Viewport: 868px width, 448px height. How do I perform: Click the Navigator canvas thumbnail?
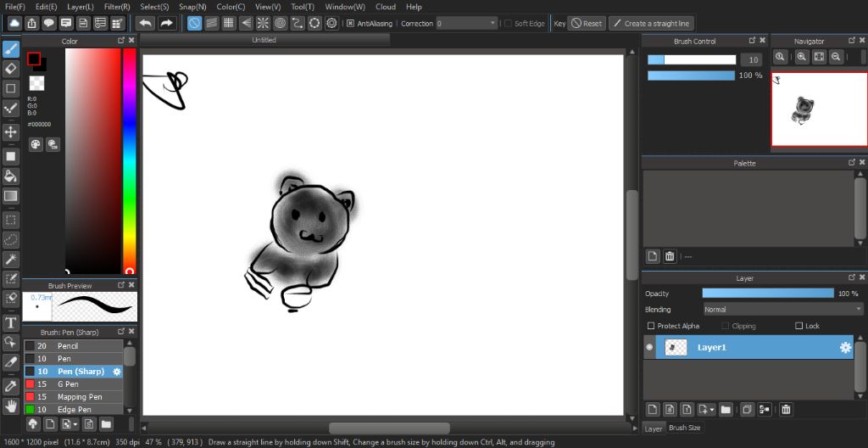(x=820, y=109)
